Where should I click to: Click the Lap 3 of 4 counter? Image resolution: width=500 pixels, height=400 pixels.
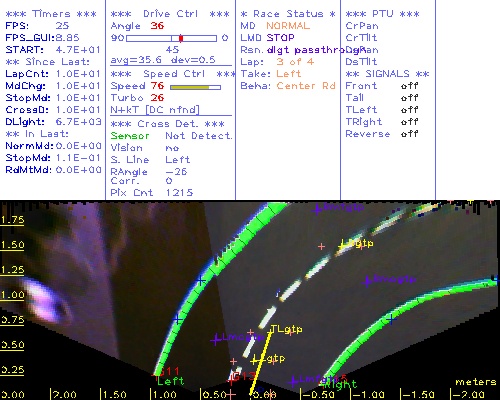295,62
